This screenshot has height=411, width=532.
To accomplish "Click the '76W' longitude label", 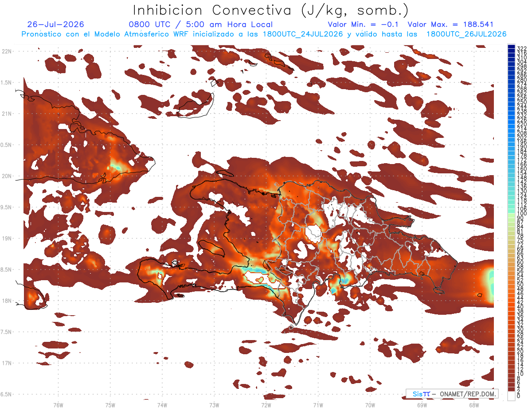I will pyautogui.click(x=58, y=405).
